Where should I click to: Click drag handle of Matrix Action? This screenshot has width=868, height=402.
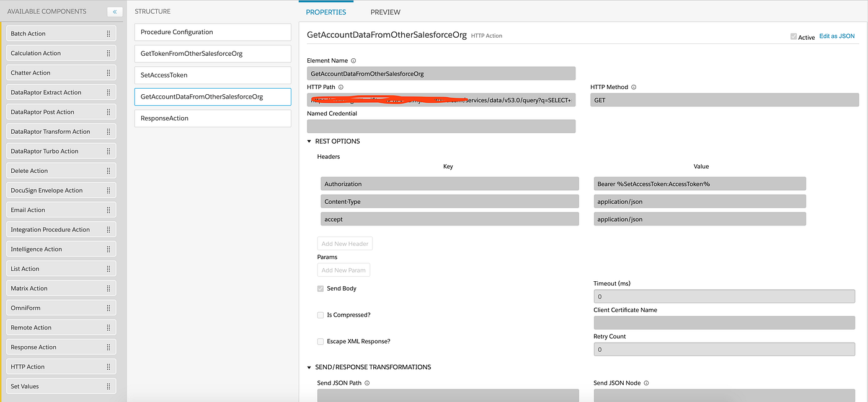tap(108, 288)
